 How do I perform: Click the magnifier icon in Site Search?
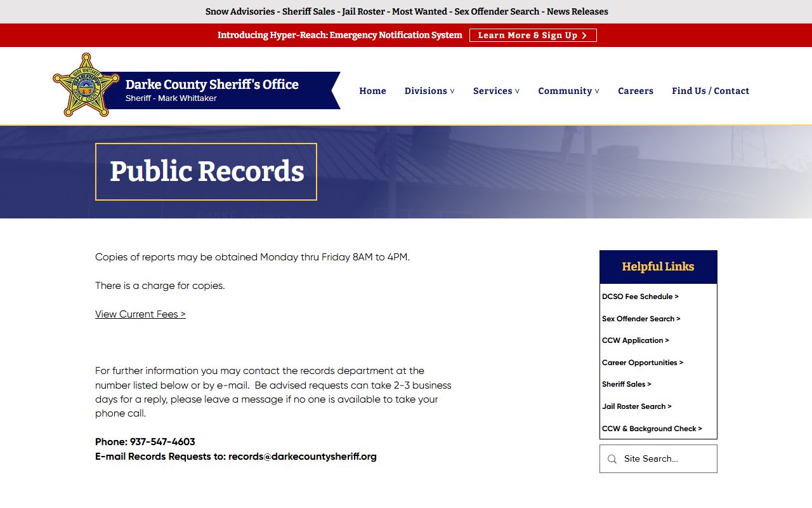coord(612,459)
